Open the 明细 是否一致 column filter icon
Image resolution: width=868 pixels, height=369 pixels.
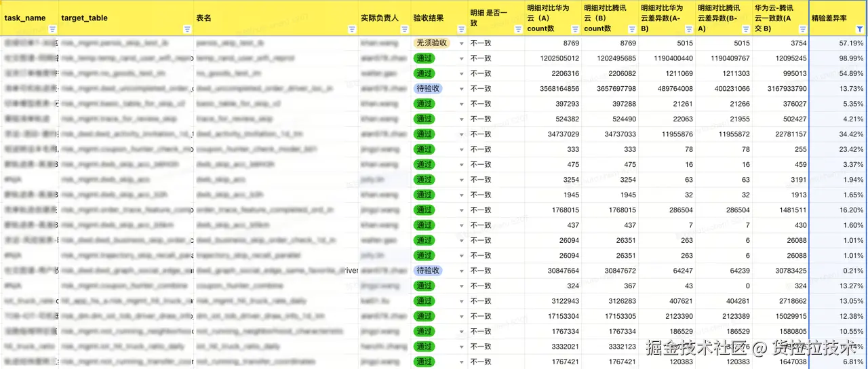click(x=517, y=29)
